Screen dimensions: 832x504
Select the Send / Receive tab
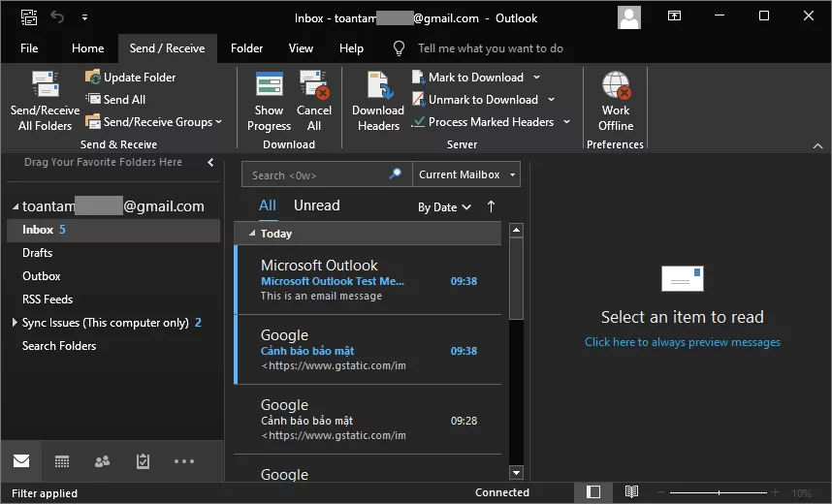point(167,48)
